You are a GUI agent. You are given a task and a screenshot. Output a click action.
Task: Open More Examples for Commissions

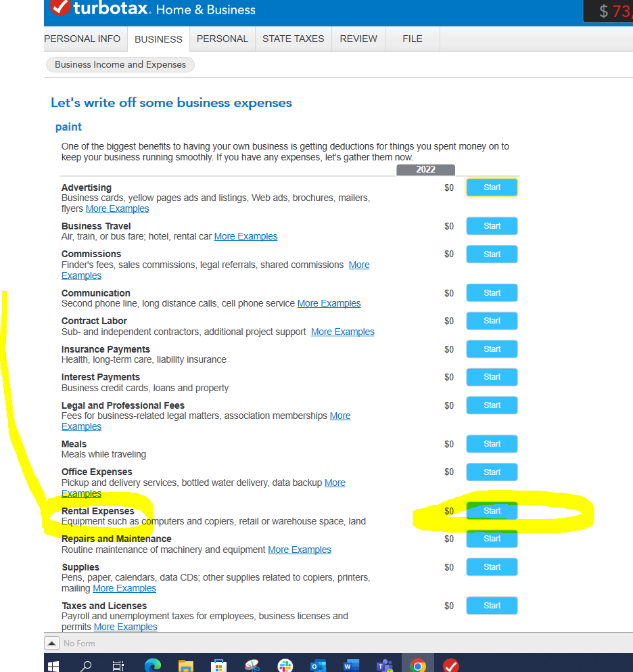(x=359, y=265)
